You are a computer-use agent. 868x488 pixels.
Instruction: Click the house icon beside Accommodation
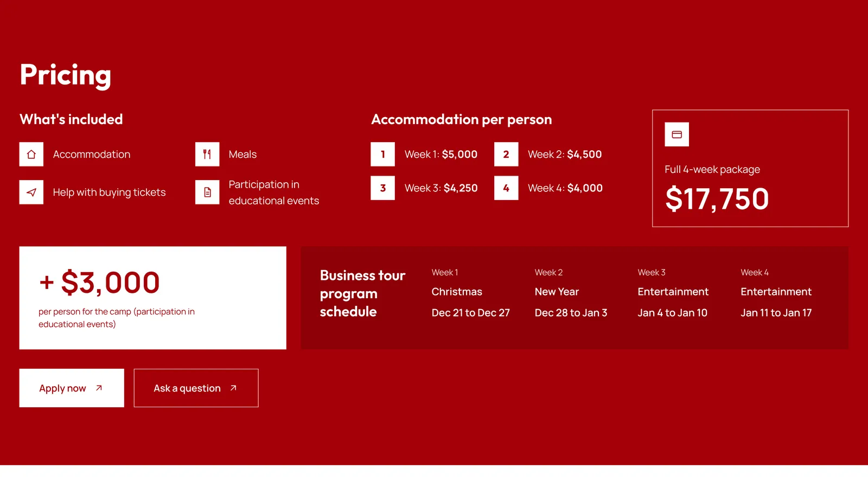[31, 155]
